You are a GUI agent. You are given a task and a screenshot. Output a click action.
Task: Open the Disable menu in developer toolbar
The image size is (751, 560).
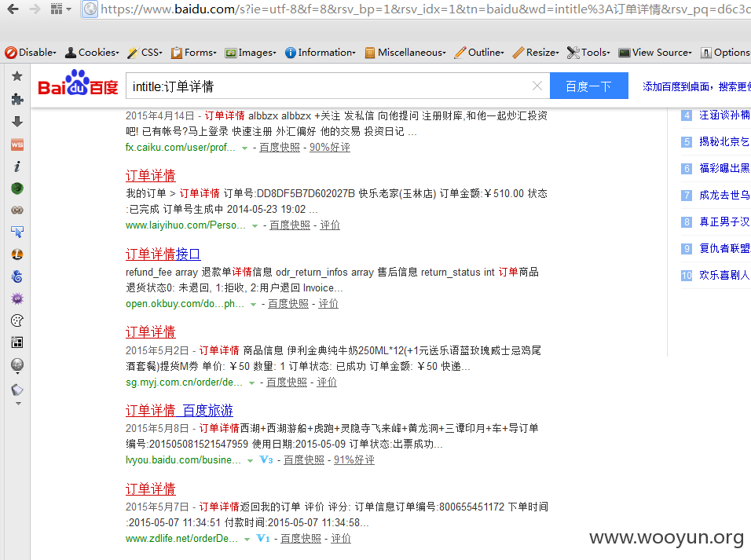(31, 52)
